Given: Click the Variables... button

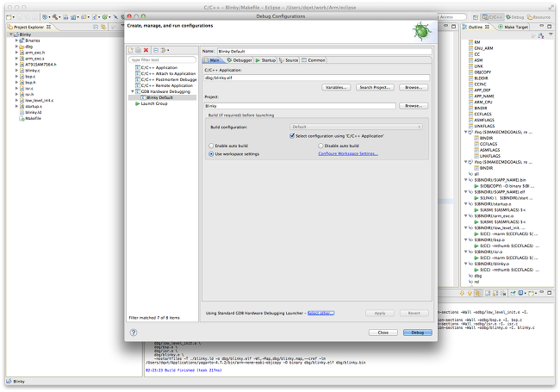Looking at the screenshot, I should point(336,88).
